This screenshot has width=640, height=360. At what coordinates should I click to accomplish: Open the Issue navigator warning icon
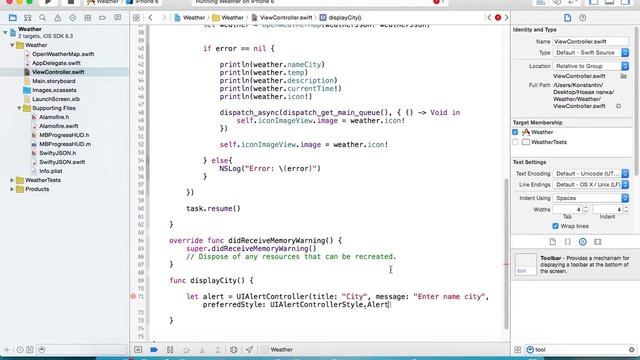[58, 18]
